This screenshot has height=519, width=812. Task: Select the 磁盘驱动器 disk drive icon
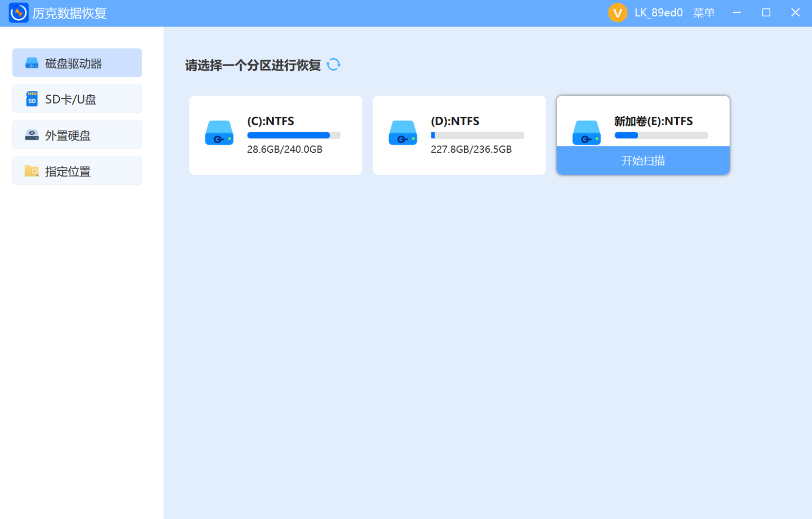pos(32,62)
